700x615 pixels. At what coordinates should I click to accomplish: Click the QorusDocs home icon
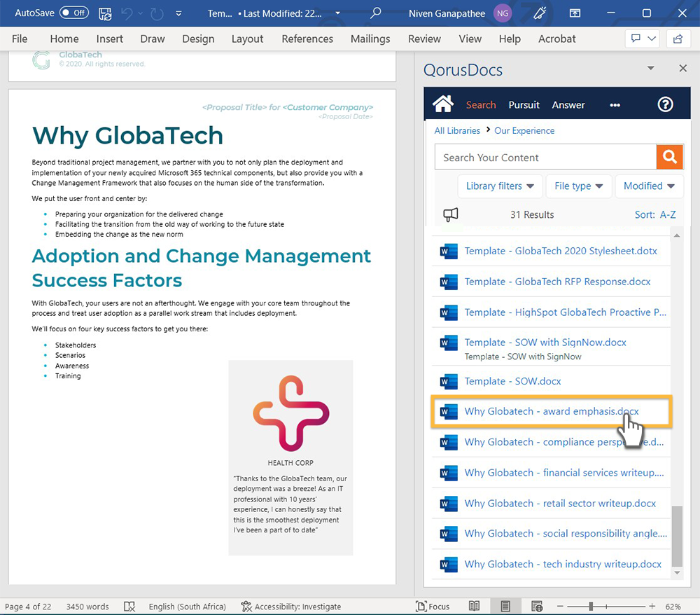click(443, 104)
